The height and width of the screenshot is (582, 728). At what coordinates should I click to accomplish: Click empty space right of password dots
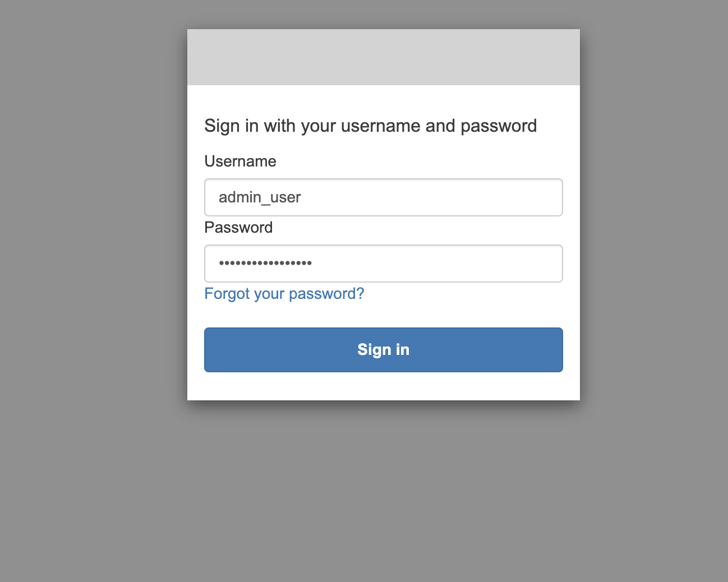pyautogui.click(x=437, y=264)
